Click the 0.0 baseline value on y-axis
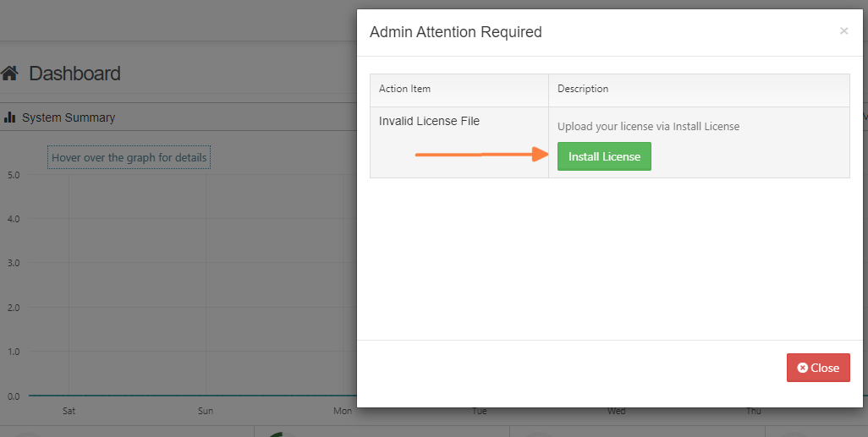The width and height of the screenshot is (868, 437). pos(13,396)
